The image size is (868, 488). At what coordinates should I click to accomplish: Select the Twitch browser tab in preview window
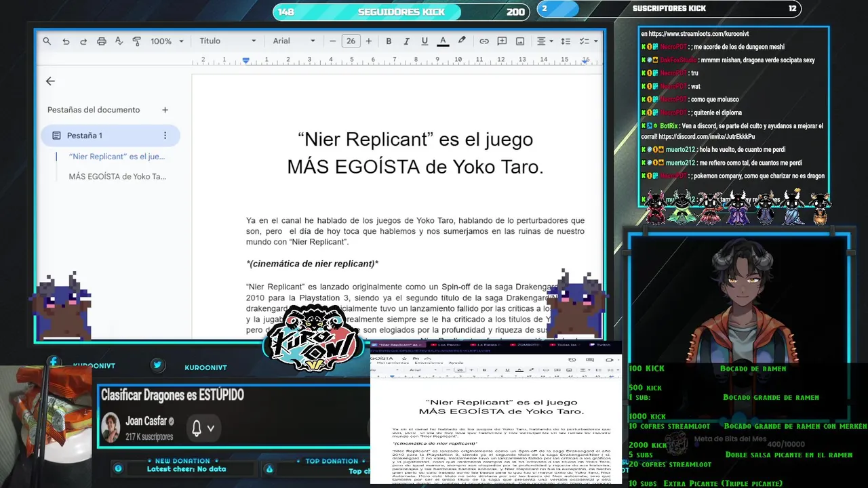pyautogui.click(x=602, y=345)
